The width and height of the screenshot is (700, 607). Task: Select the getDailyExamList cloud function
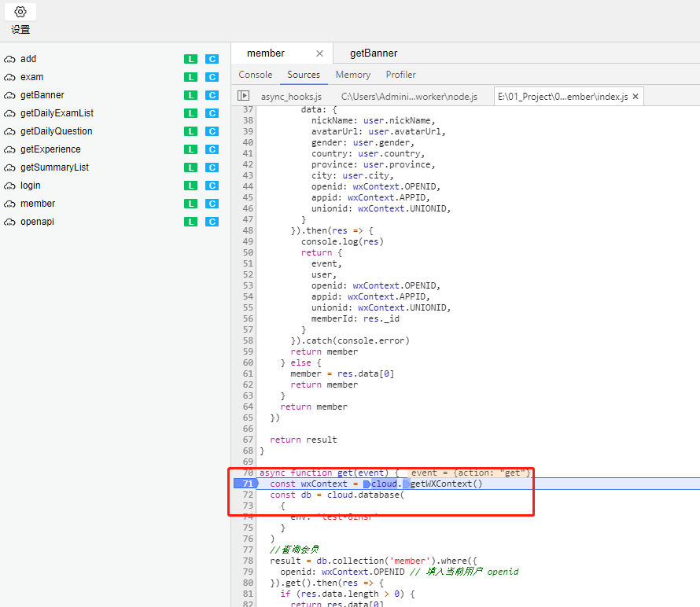click(57, 113)
